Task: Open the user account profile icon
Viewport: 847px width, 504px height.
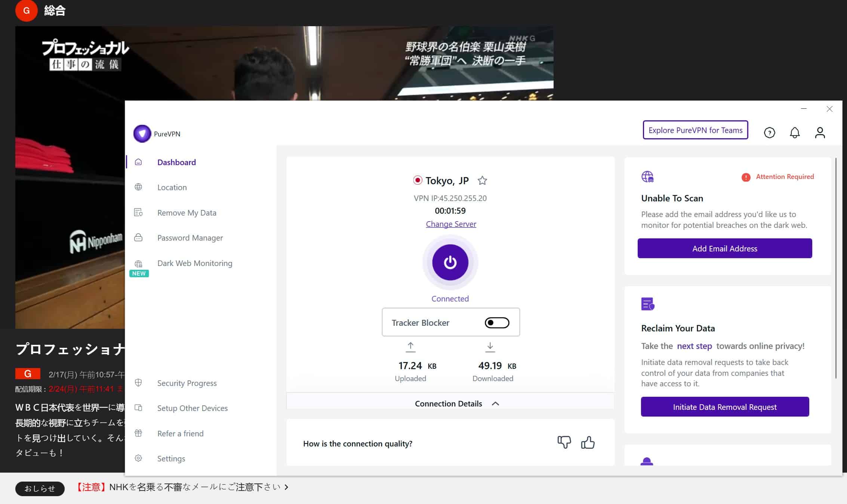Action: (x=820, y=133)
